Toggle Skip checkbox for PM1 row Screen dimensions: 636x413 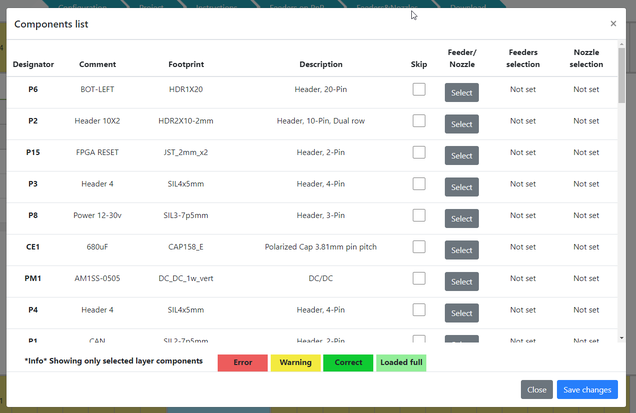(x=419, y=279)
